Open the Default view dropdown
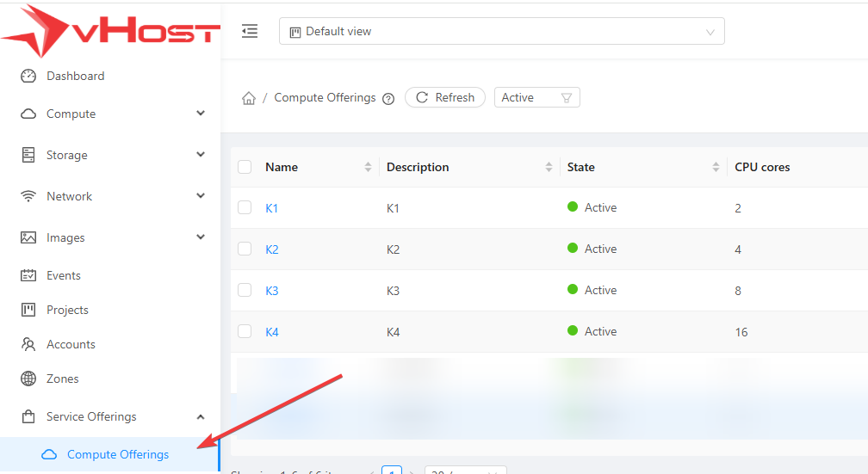 [501, 32]
